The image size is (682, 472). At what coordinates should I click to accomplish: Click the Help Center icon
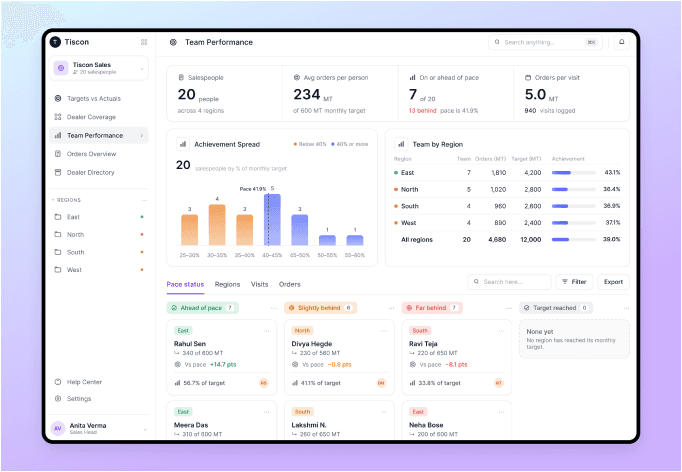(58, 382)
